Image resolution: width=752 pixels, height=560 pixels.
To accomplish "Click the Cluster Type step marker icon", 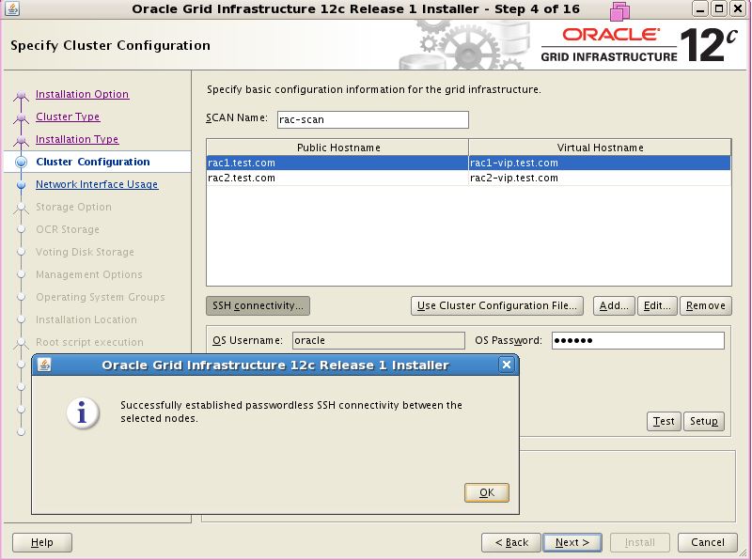I will [x=21, y=118].
